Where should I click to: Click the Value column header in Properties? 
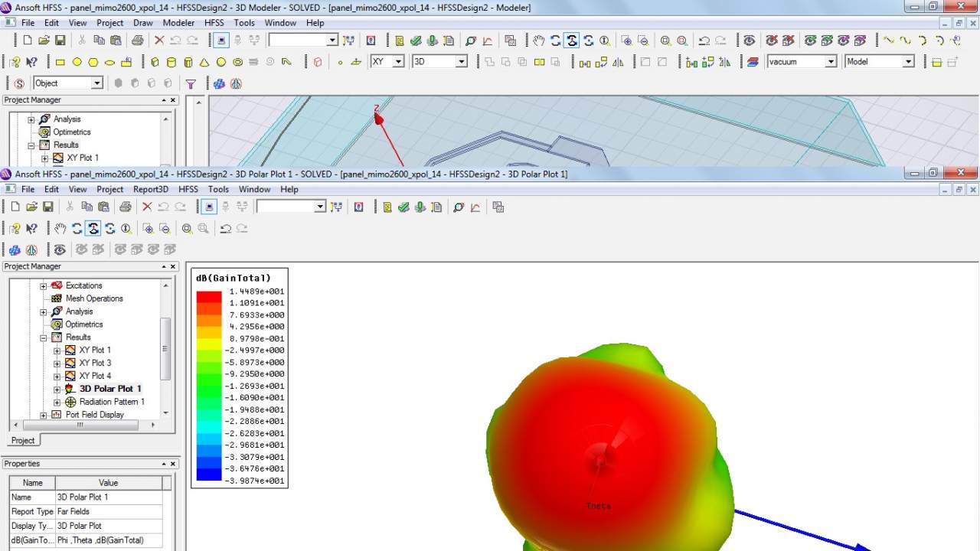[109, 483]
